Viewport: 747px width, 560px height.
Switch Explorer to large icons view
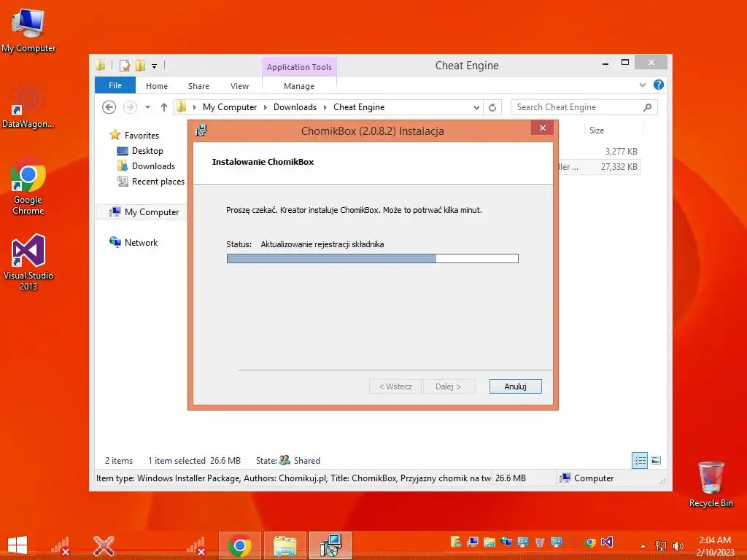pos(656,461)
